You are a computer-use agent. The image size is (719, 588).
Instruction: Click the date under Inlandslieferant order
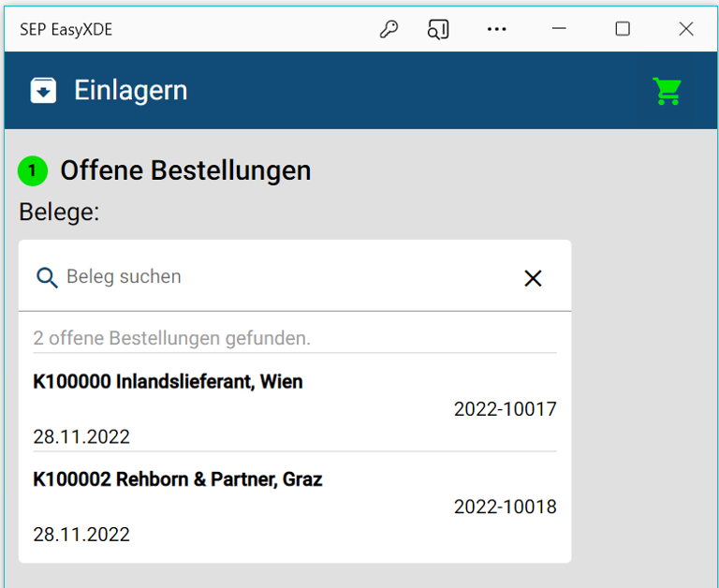[81, 437]
